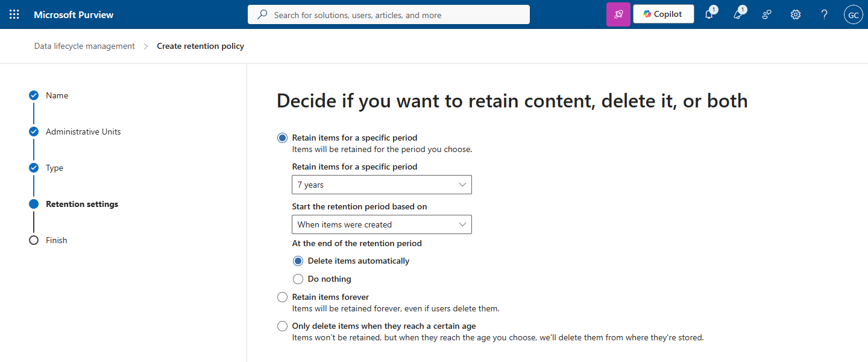Open the When items were created dropdown
The height and width of the screenshot is (362, 868).
click(382, 224)
